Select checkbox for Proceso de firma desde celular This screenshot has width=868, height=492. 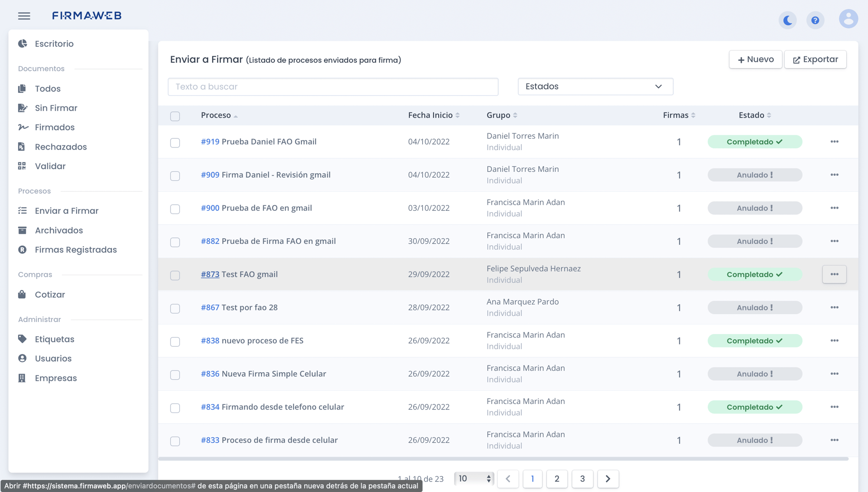pos(175,441)
